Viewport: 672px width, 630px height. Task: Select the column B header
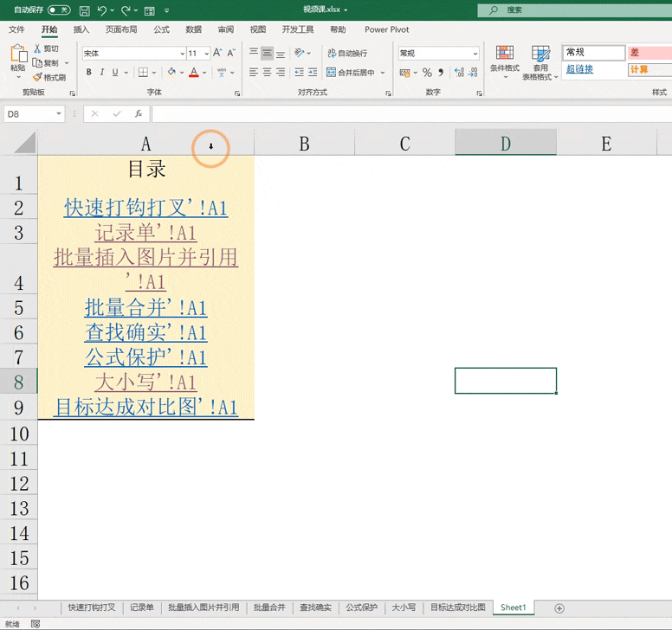tap(304, 144)
